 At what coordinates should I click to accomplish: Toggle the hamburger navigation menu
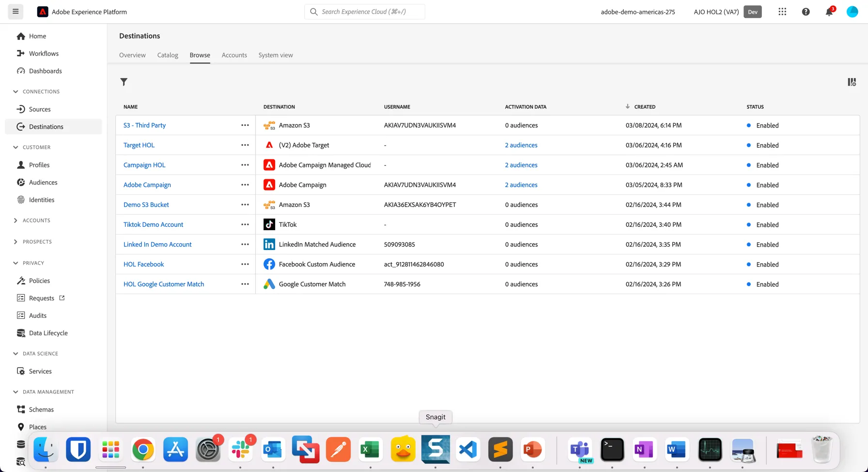pyautogui.click(x=15, y=12)
